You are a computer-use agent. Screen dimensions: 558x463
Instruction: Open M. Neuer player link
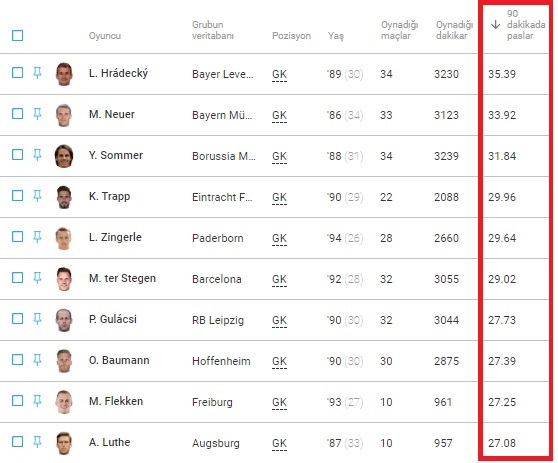pos(112,114)
